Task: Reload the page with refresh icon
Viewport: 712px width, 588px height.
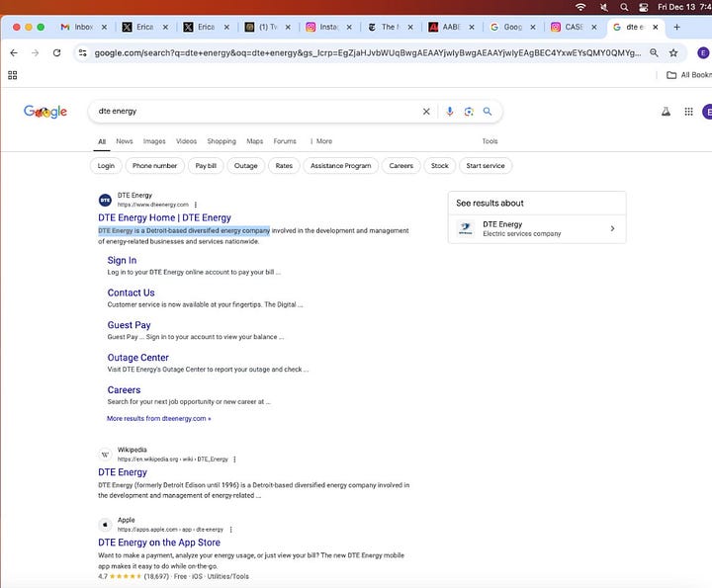Action: 56,53
